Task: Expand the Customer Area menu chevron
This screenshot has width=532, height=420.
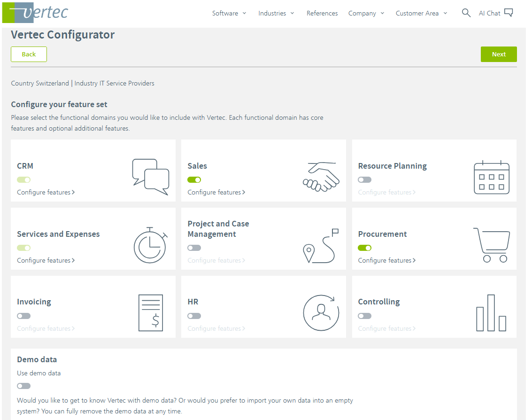Action: click(x=445, y=13)
